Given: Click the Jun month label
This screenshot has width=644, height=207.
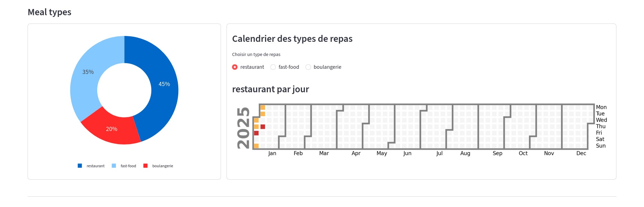Looking at the screenshot, I should pos(407,153).
